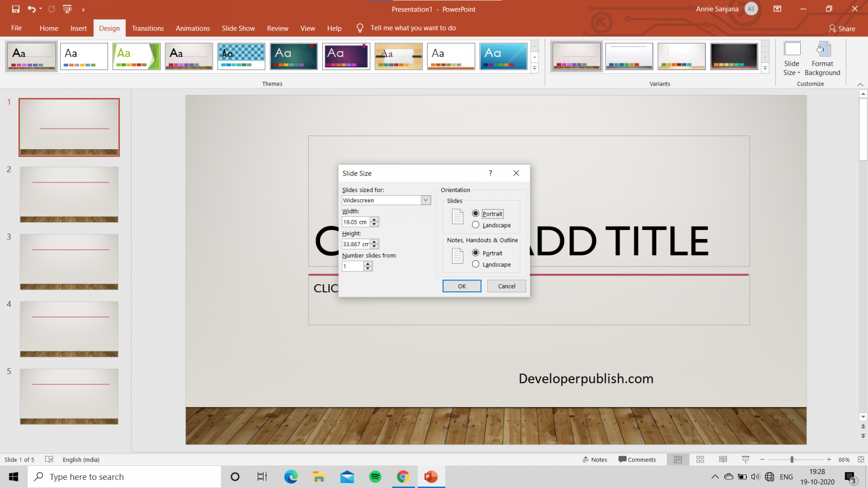Open Spotify from the taskbar
The image size is (868, 488).
375,477
